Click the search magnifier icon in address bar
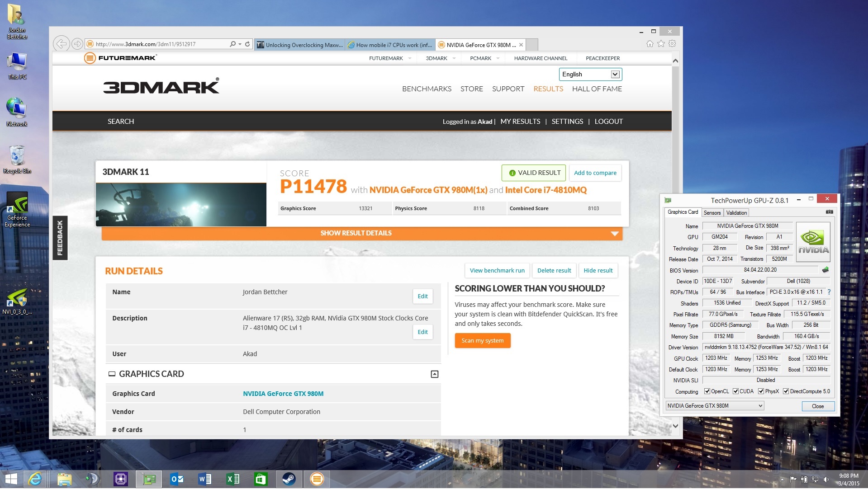Image resolution: width=868 pixels, height=489 pixels. pyautogui.click(x=232, y=44)
